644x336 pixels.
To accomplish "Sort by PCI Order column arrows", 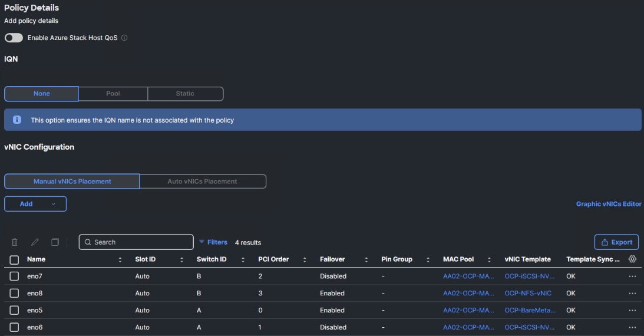I will coord(305,259).
